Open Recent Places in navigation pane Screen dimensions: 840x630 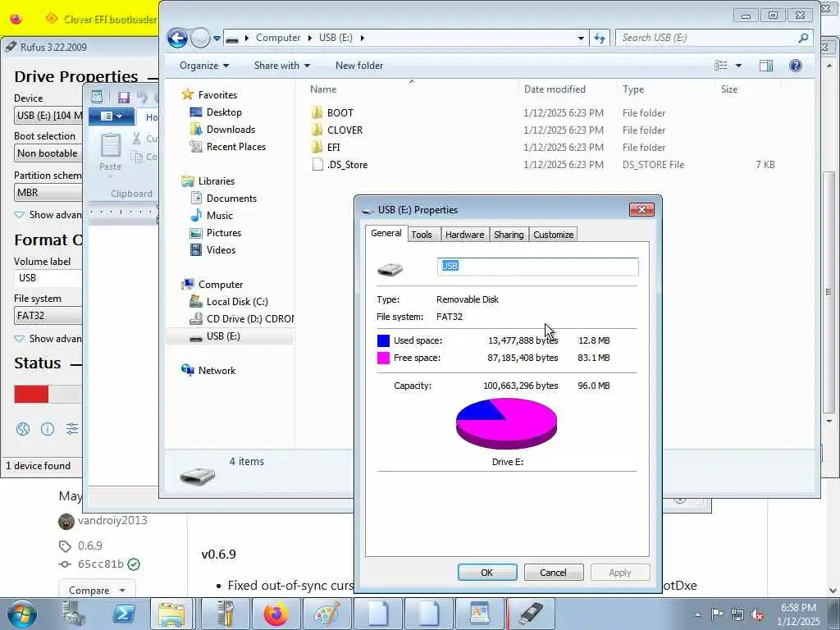(x=235, y=146)
